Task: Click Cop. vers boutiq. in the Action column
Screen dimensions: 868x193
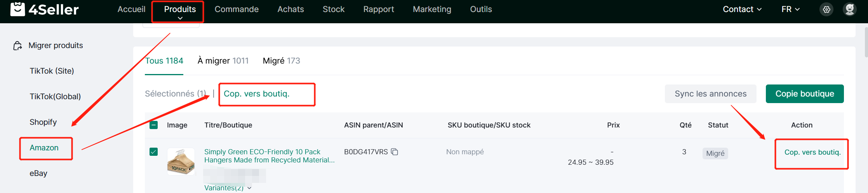Action: click(x=812, y=152)
